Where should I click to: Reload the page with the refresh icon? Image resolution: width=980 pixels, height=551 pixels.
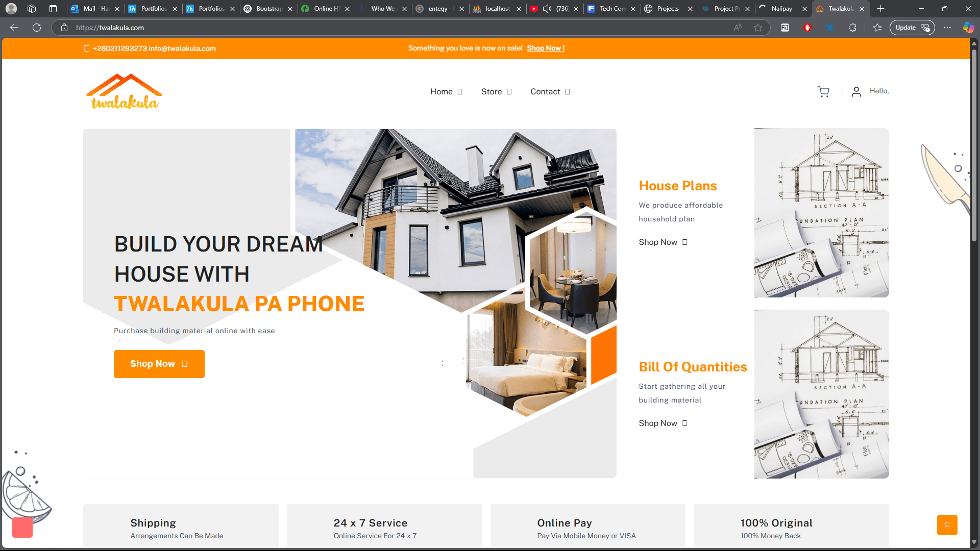pos(37,28)
